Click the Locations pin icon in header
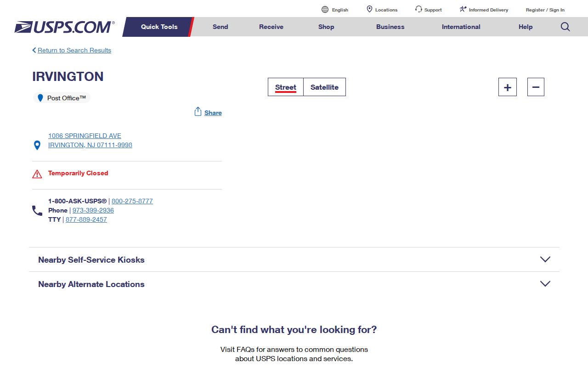 pos(369,9)
